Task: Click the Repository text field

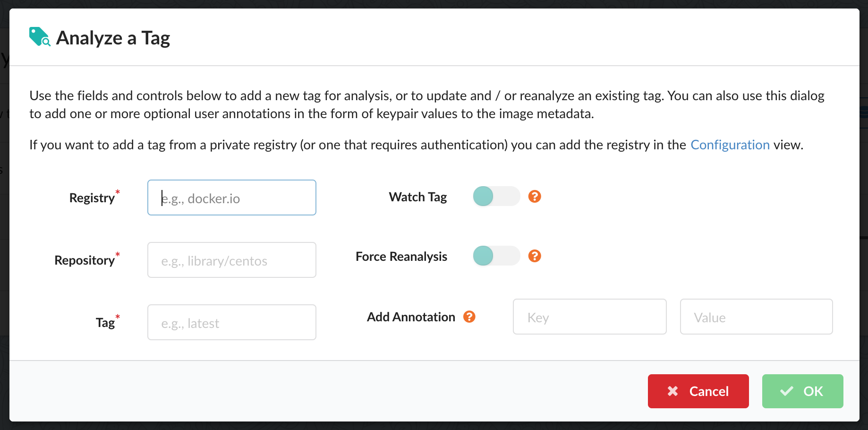Action: point(231,260)
